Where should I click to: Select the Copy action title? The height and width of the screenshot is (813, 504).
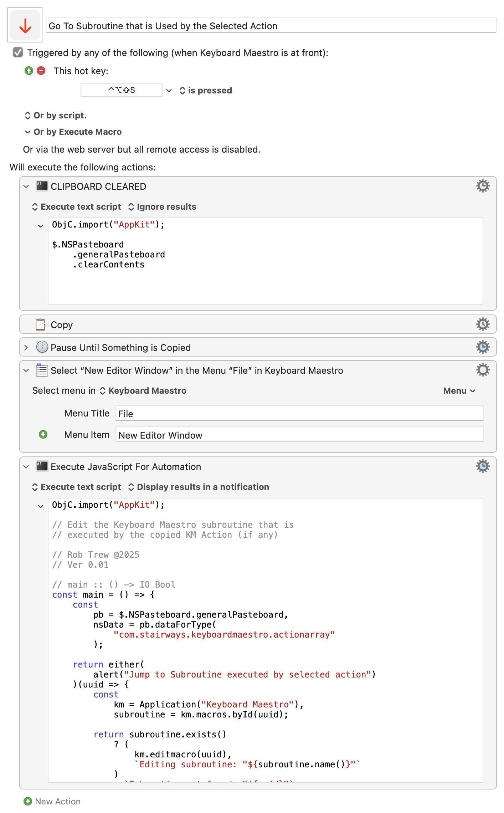tap(62, 325)
